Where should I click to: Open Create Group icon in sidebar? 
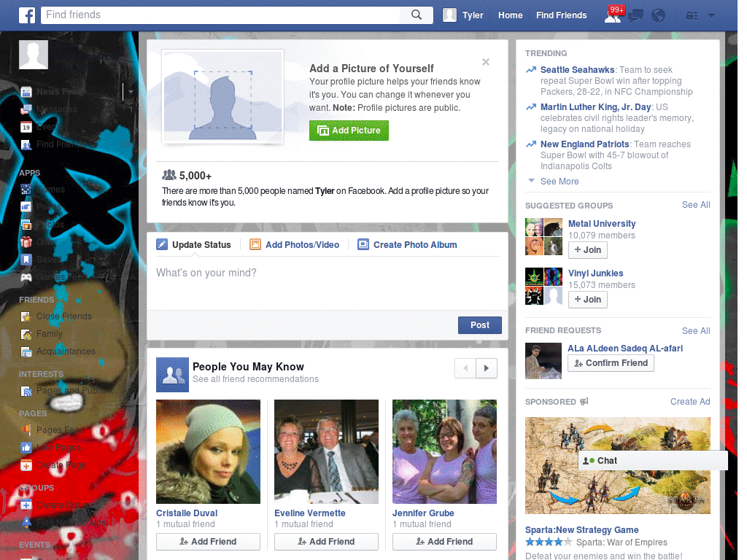26,505
